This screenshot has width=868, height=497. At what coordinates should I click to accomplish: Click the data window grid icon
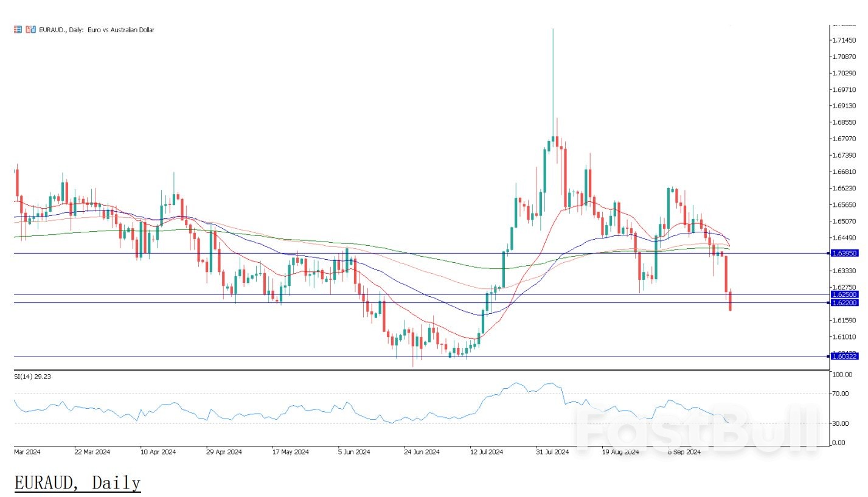point(17,29)
